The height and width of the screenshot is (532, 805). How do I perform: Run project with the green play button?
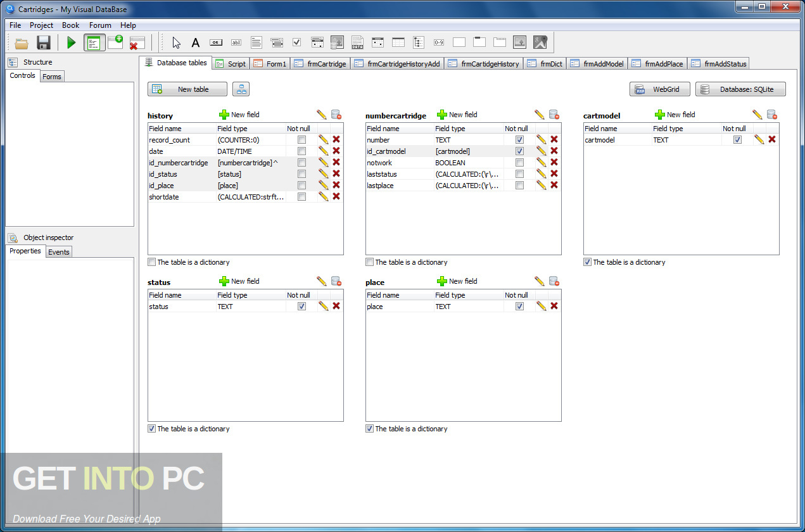coord(72,43)
